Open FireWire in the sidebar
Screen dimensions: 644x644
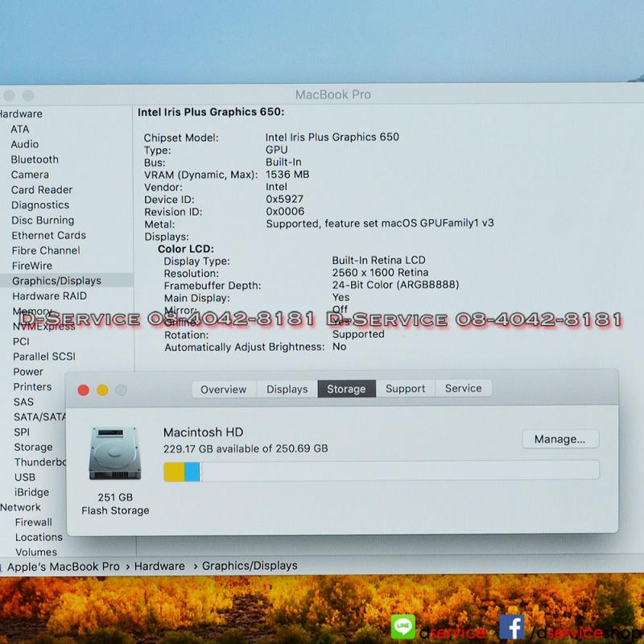point(32,266)
